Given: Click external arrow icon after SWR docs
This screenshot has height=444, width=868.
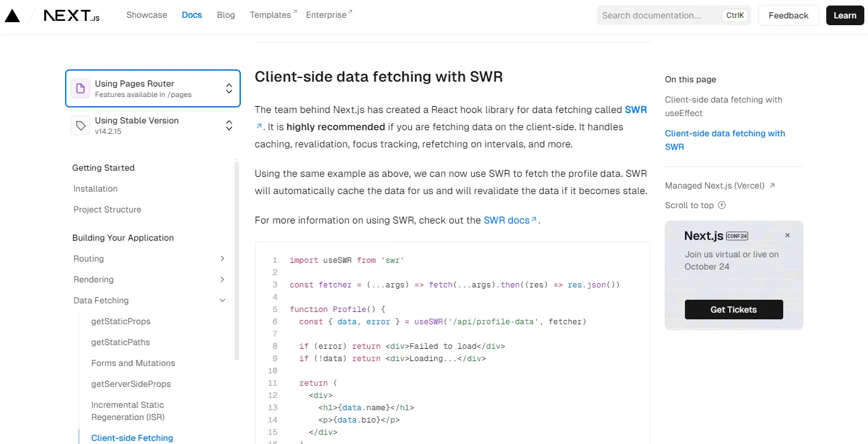Looking at the screenshot, I should 534,219.
